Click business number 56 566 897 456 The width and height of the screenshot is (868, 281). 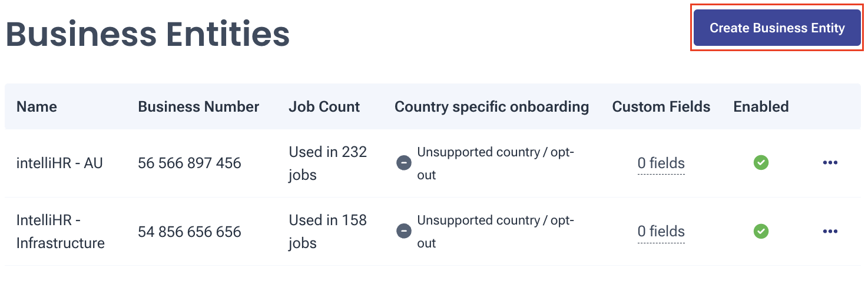tap(190, 163)
